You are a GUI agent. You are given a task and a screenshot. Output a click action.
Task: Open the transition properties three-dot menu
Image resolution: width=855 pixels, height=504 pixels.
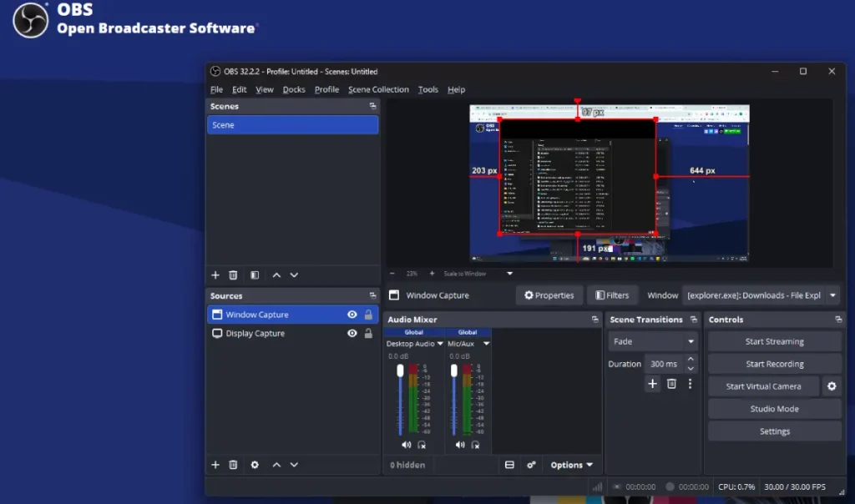(690, 384)
